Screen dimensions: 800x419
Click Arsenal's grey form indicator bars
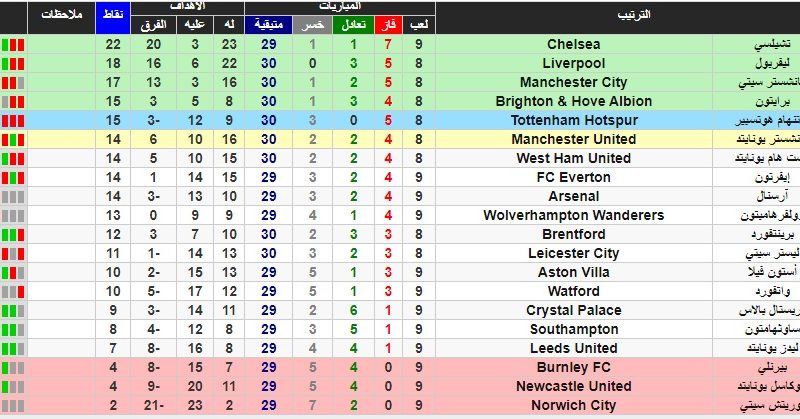pos(13,197)
